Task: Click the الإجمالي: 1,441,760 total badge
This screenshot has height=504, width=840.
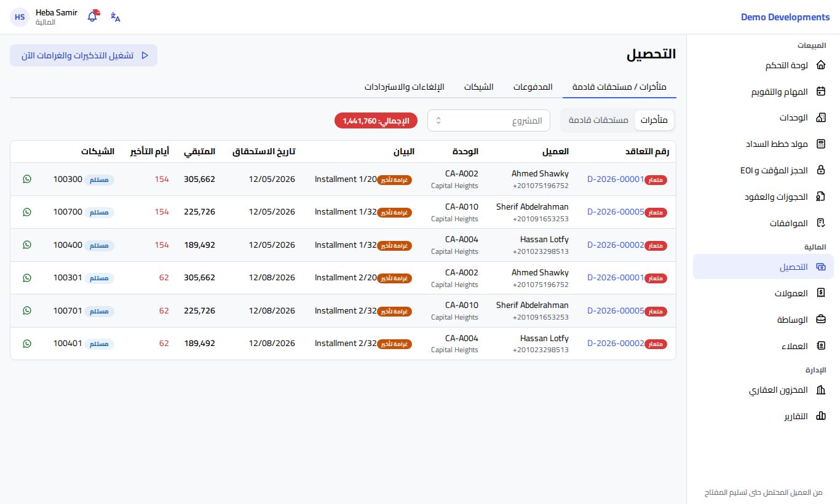Action: pos(376,121)
